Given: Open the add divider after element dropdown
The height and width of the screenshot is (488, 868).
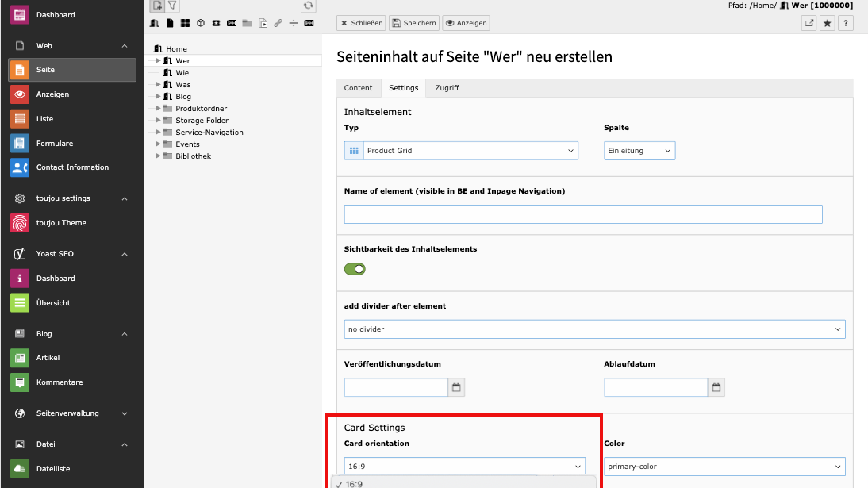Looking at the screenshot, I should pos(594,329).
